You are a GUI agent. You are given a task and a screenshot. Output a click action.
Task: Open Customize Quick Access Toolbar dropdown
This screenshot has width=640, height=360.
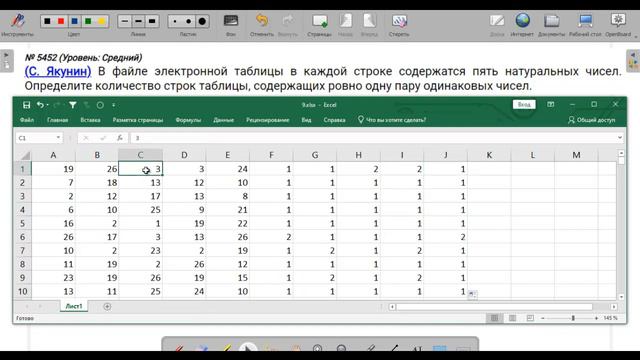pyautogui.click(x=113, y=105)
